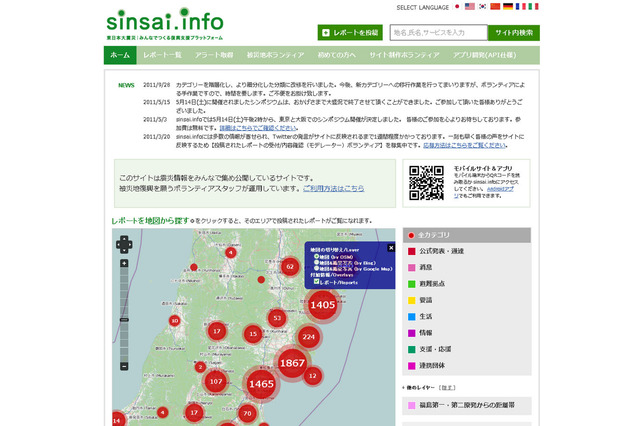Image resolution: width=640 pixels, height=426 pixels.
Task: Select the South Korean flag language icon
Action: [x=482, y=7]
